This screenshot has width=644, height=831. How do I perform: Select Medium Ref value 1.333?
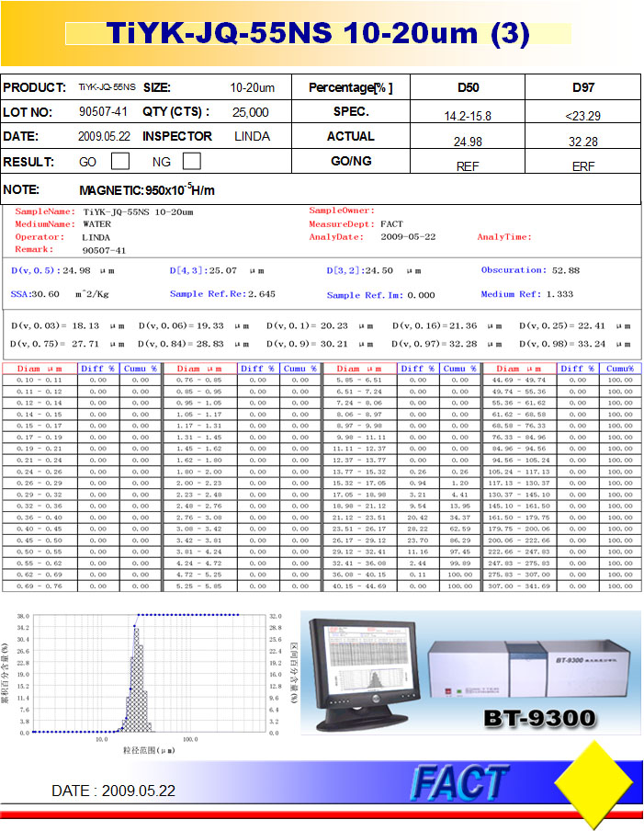(559, 294)
